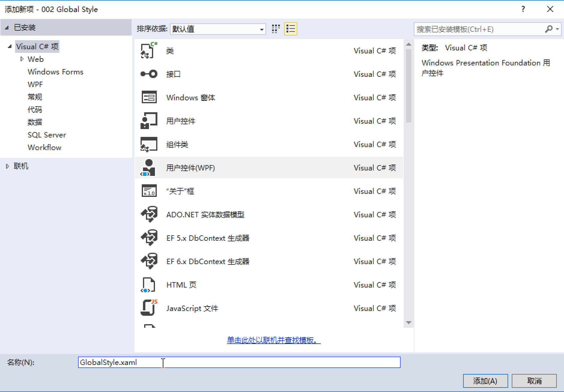Open the online templates link
564x392 pixels.
[273, 340]
